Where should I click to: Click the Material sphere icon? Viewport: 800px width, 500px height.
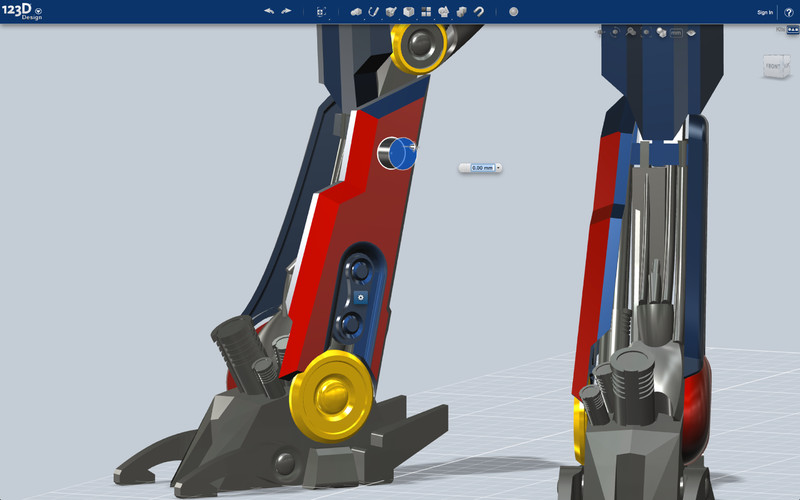[x=513, y=12]
